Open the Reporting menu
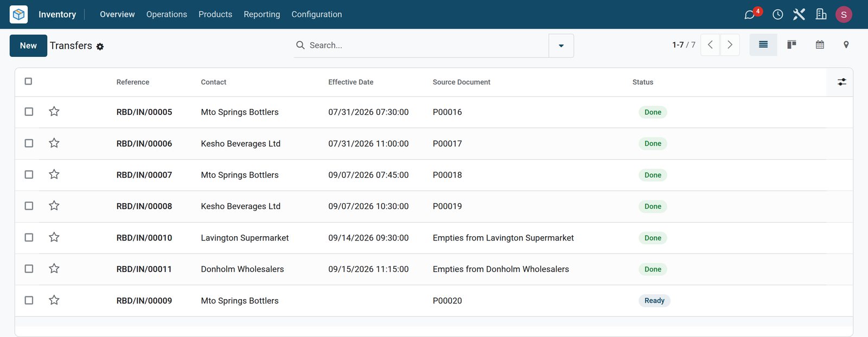 262,15
